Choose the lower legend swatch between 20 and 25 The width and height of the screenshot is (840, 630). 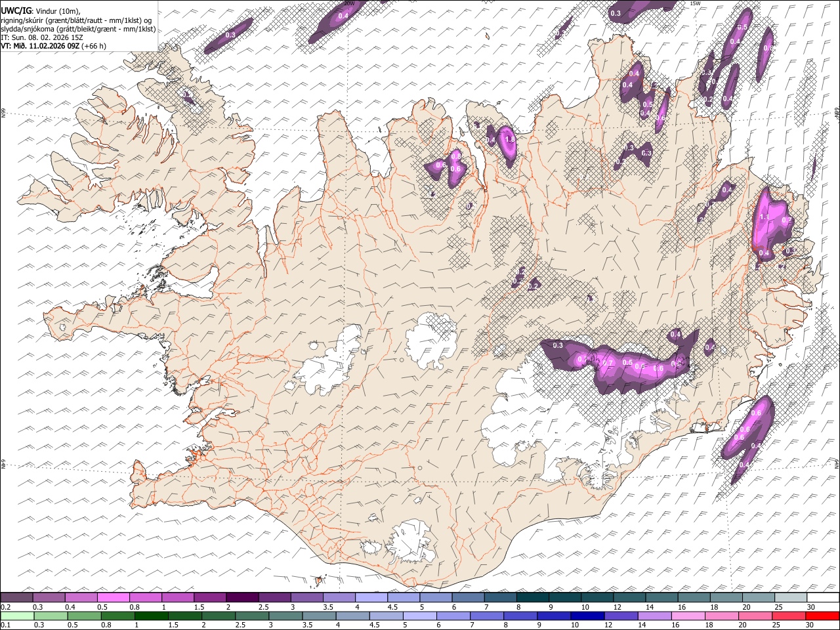click(755, 616)
